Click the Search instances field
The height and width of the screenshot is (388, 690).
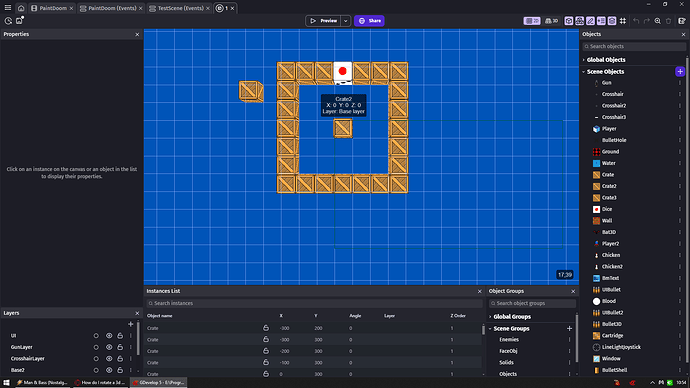click(314, 303)
